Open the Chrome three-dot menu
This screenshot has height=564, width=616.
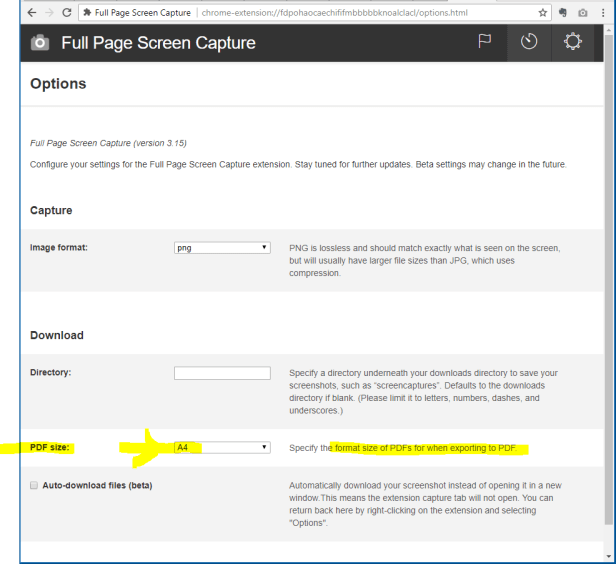point(603,12)
